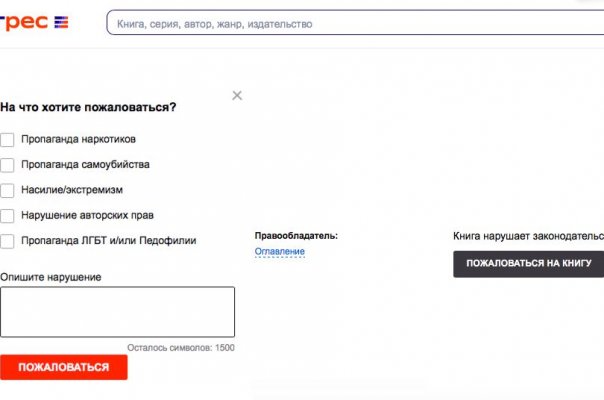
Task: Check the Насилие/экстремизм box
Action: pyautogui.click(x=7, y=190)
